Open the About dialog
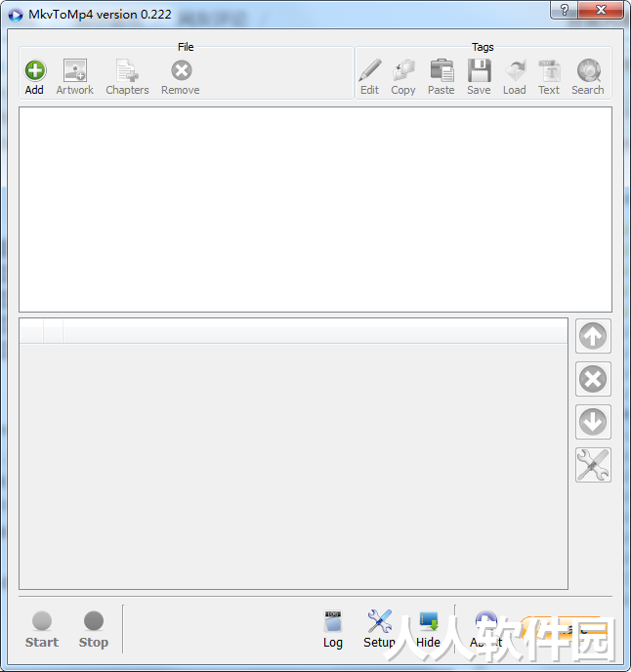631x672 pixels. [x=486, y=630]
